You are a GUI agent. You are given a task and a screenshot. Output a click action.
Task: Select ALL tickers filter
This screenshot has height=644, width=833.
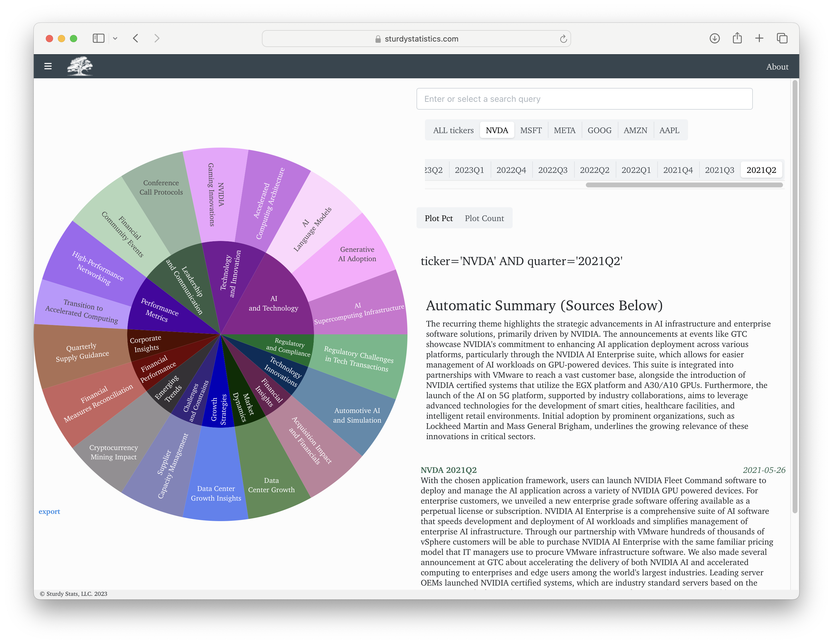click(x=453, y=130)
